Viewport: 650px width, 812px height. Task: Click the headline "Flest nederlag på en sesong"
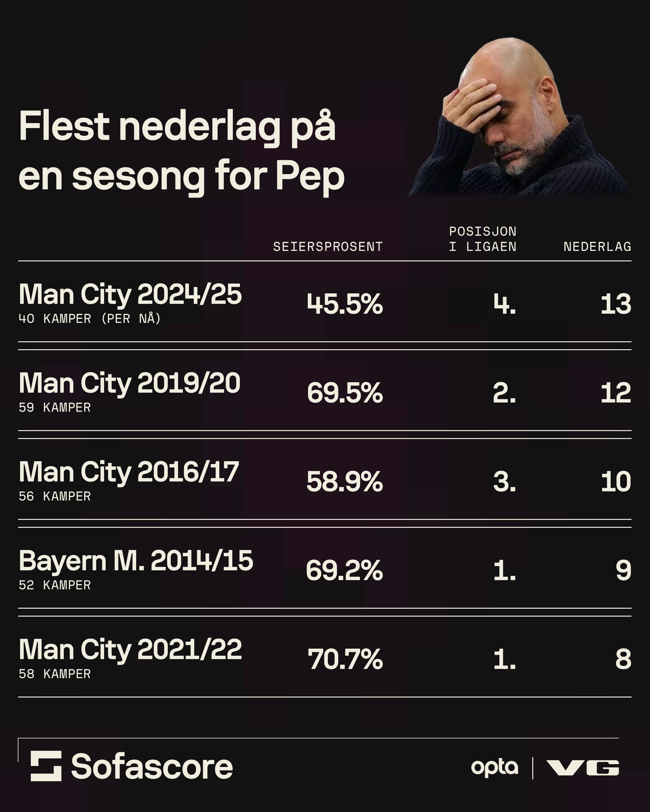pos(181,151)
